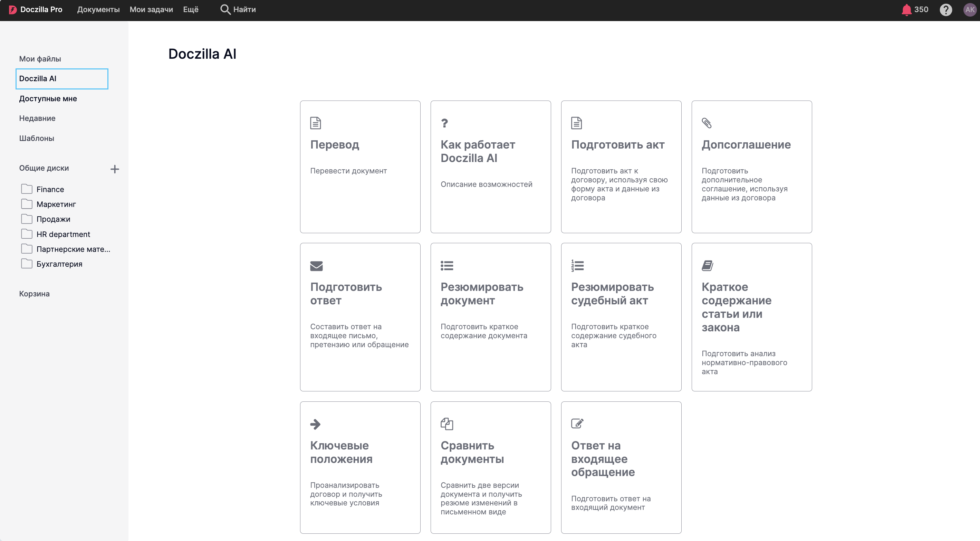
Task: Click the Описание возможностей description text
Action: pos(486,184)
